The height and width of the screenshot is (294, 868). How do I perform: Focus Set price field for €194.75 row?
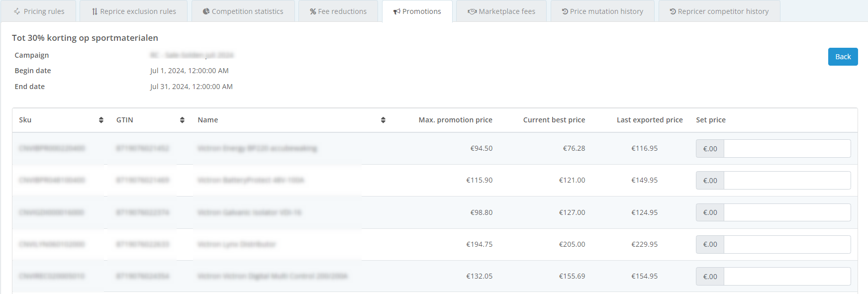pos(787,244)
